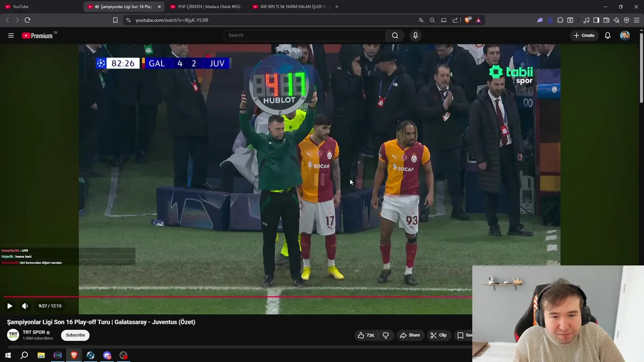Open the YouTube account avatar menu

point(625,35)
